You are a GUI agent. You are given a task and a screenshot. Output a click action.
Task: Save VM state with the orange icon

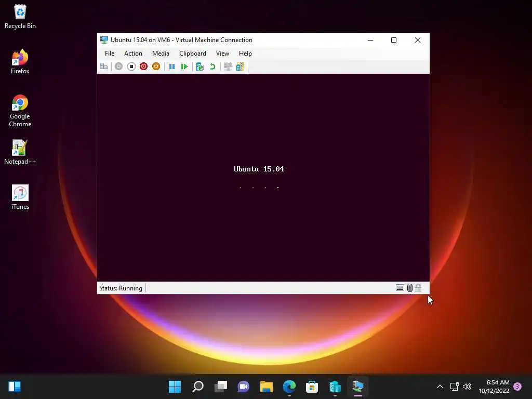[x=156, y=66]
